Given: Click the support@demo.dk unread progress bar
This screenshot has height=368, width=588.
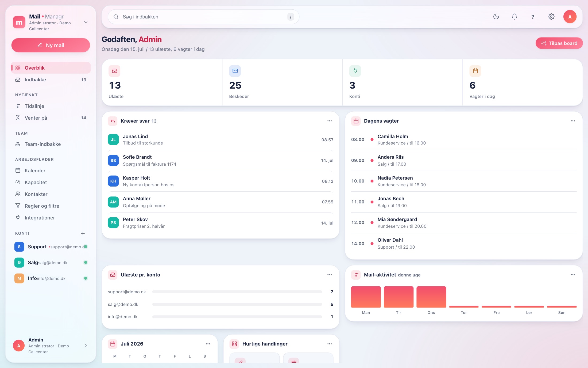Looking at the screenshot, I should (x=237, y=292).
